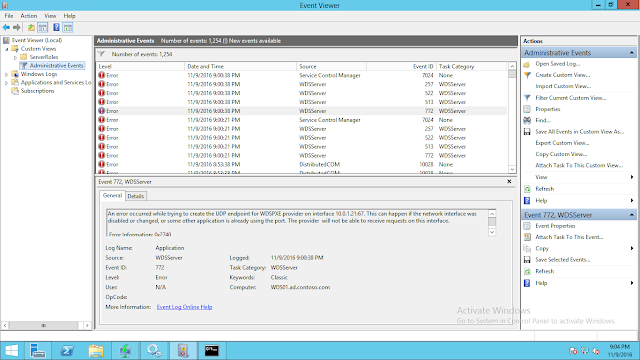The image size is (640, 360).
Task: Close the event preview pane
Action: click(509, 182)
